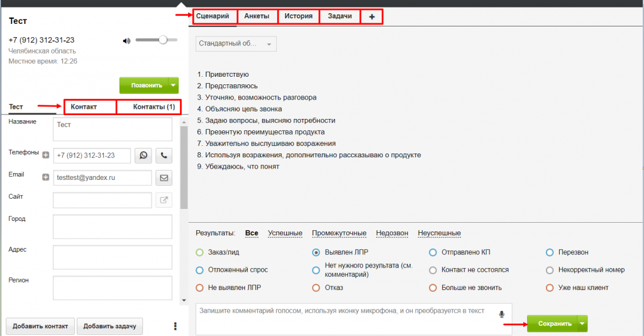Click the Добавить задачу button
Image resolution: width=644 pixels, height=336 pixels.
[109, 326]
